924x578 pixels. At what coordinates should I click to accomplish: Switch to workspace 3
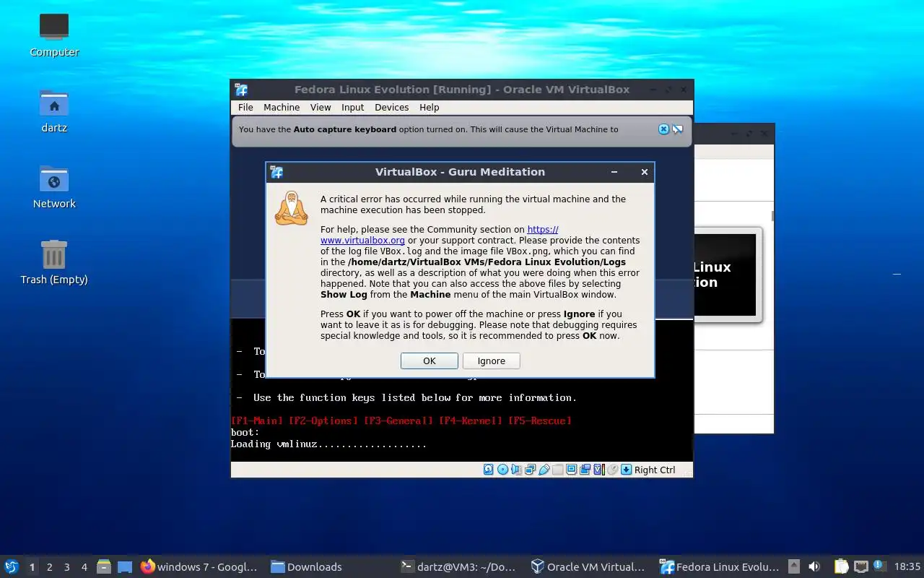coord(66,567)
